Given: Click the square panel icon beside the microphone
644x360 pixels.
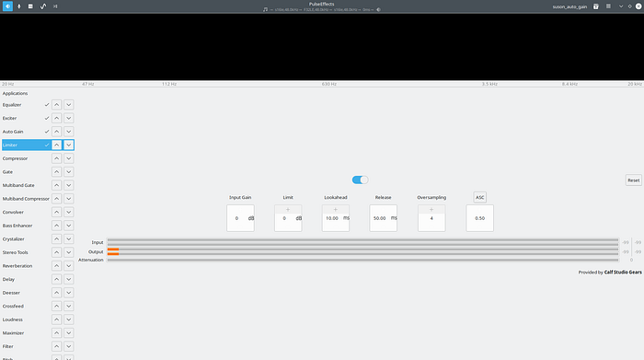Looking at the screenshot, I should 30,6.
